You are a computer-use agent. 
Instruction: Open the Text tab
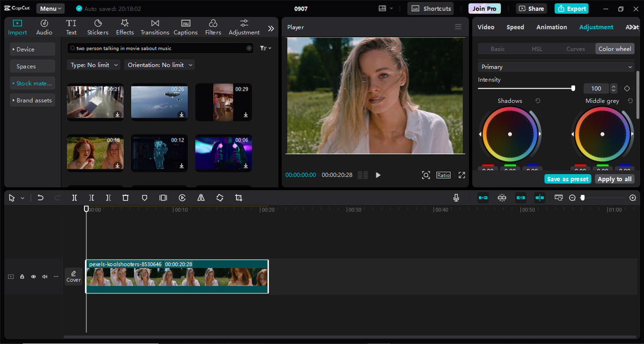tap(71, 27)
